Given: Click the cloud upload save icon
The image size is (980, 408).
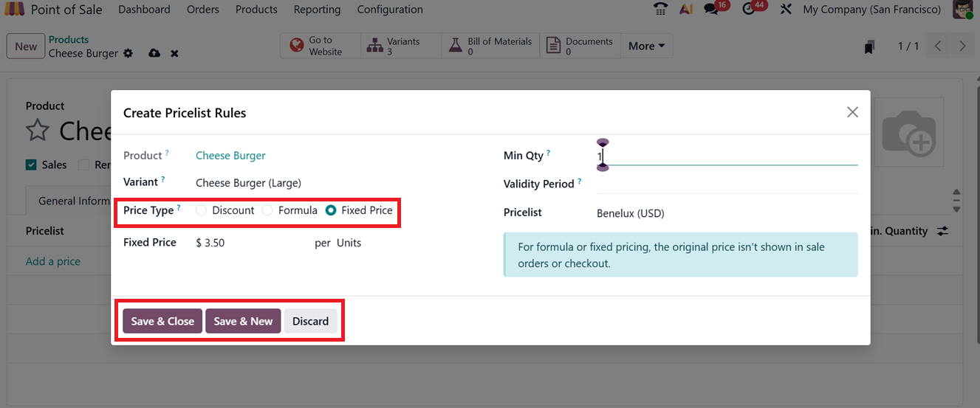Looking at the screenshot, I should point(154,53).
